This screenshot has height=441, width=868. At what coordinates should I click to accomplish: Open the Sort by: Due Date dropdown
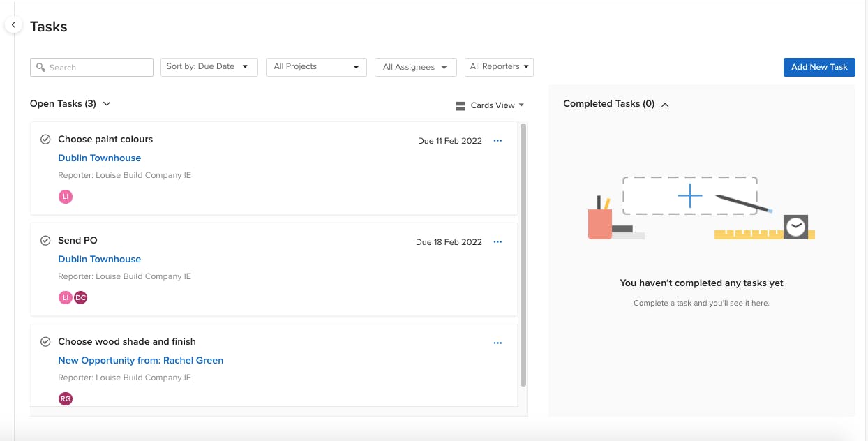[209, 67]
